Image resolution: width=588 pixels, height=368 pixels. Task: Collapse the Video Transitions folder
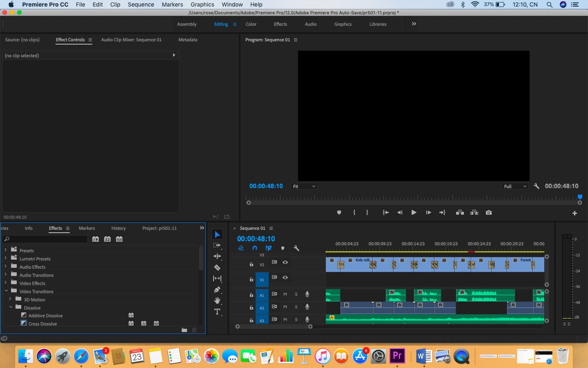6,291
